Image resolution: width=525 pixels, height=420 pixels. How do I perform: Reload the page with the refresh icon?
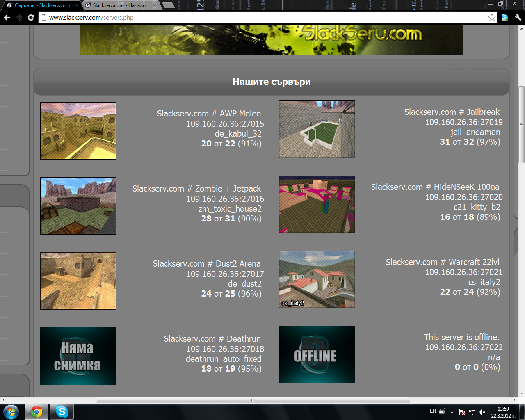click(31, 17)
